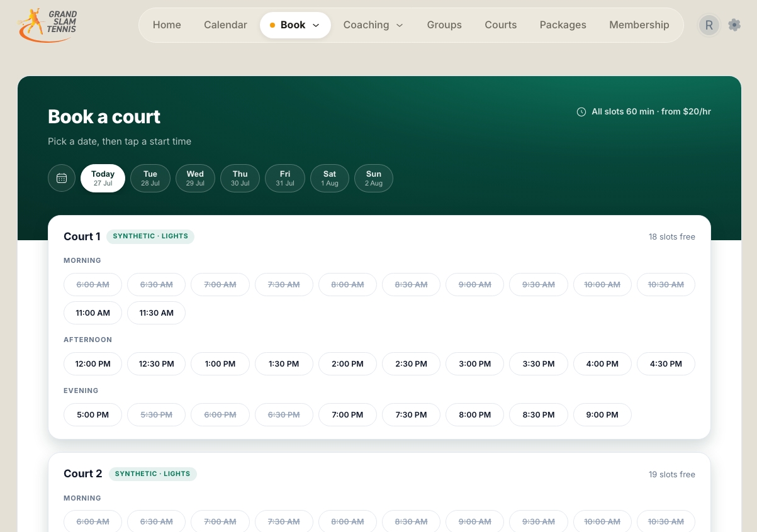Screen dimensions: 757x532
Task: Book Court 1 at 2:00 PM
Action: 348,363
